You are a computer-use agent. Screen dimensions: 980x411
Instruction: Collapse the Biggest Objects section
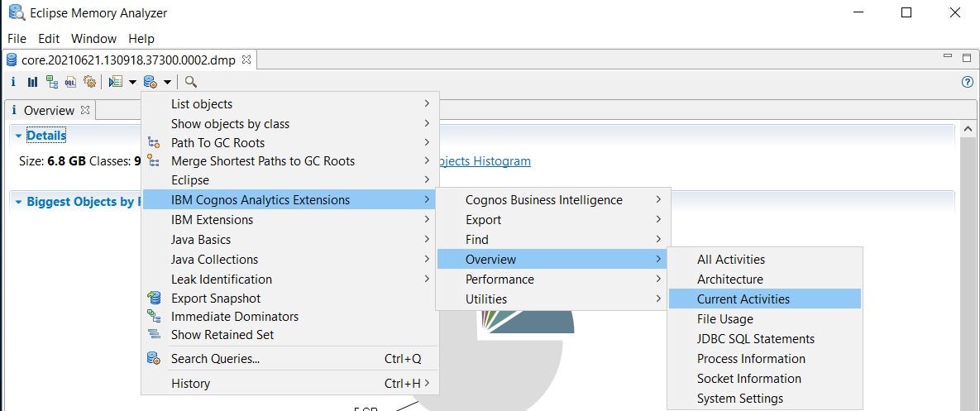pos(18,202)
